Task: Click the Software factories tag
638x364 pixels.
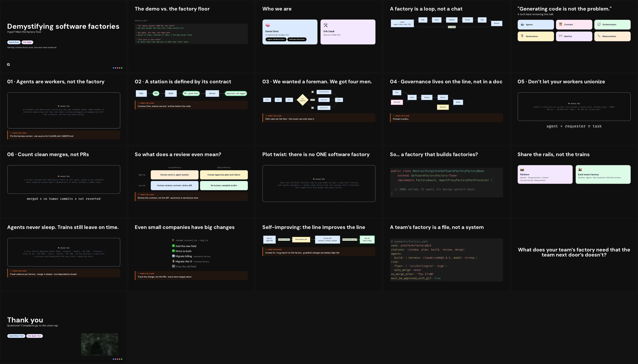Action: (297, 39)
